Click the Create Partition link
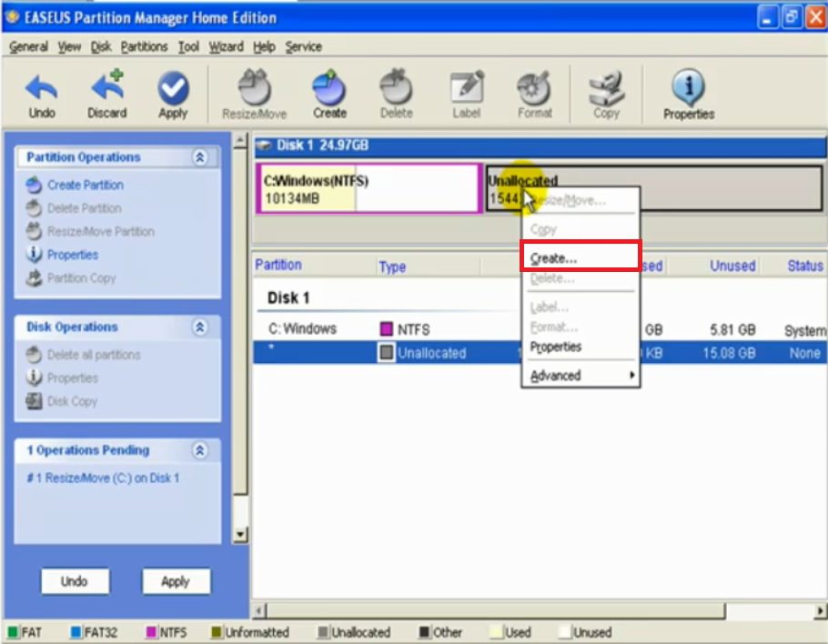 click(x=86, y=185)
